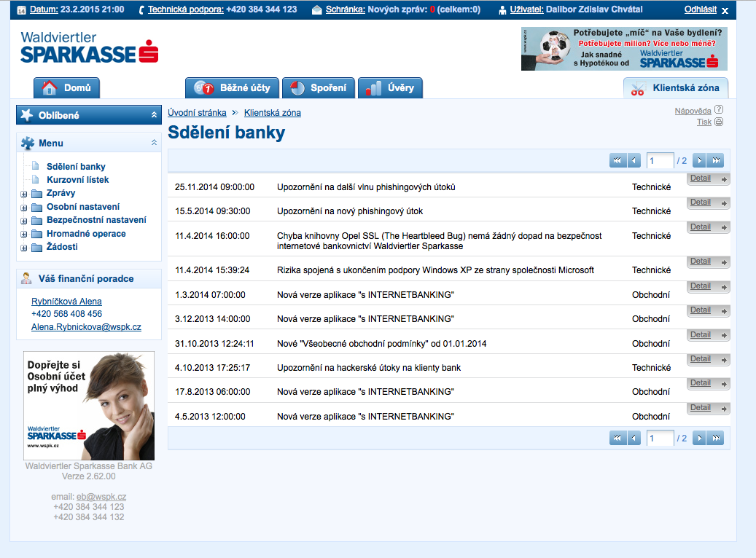This screenshot has height=558, width=756.
Task: Click the Nápověda help link
Action: coord(693,111)
